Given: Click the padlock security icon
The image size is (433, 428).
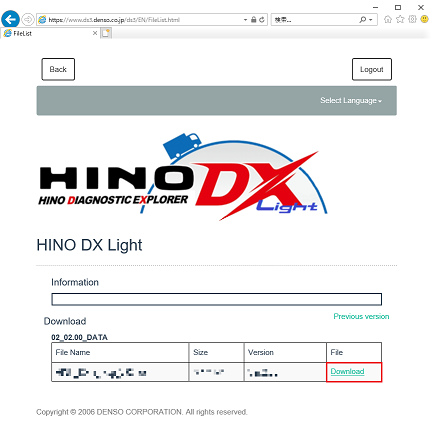Looking at the screenshot, I should tap(254, 20).
